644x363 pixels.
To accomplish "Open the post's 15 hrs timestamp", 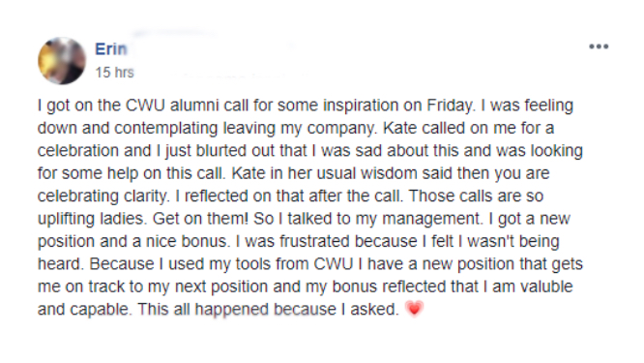I will pyautogui.click(x=115, y=73).
